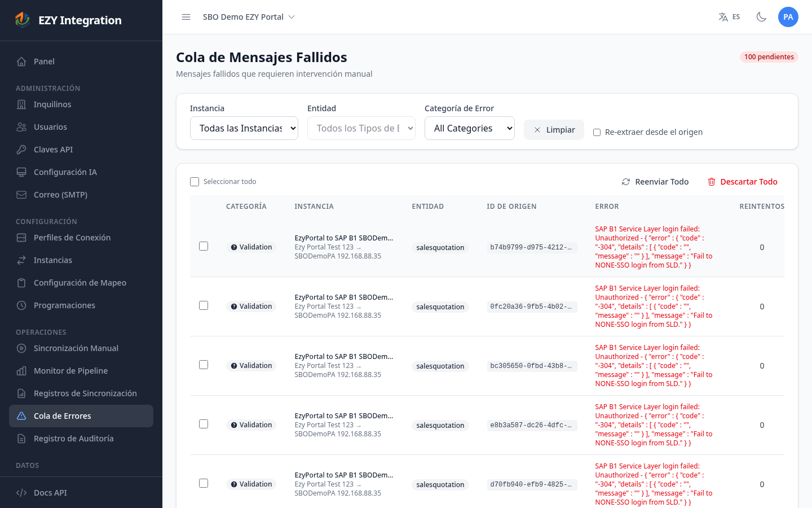Open the PA user avatar menu
Screen dimensions: 812x508
point(788,17)
